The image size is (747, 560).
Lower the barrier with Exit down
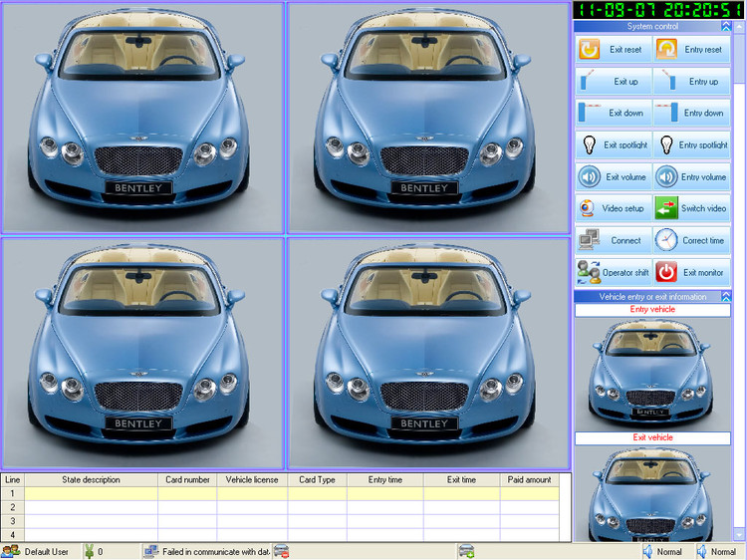(614, 113)
